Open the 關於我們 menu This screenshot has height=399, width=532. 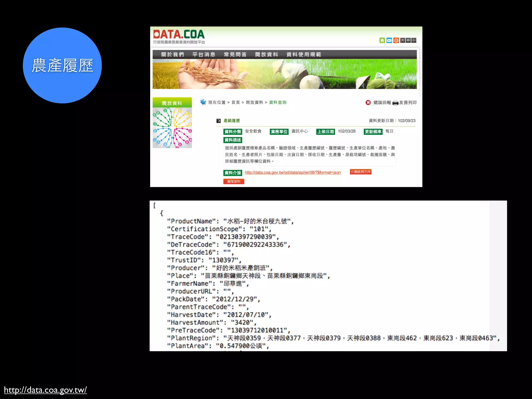[x=172, y=55]
